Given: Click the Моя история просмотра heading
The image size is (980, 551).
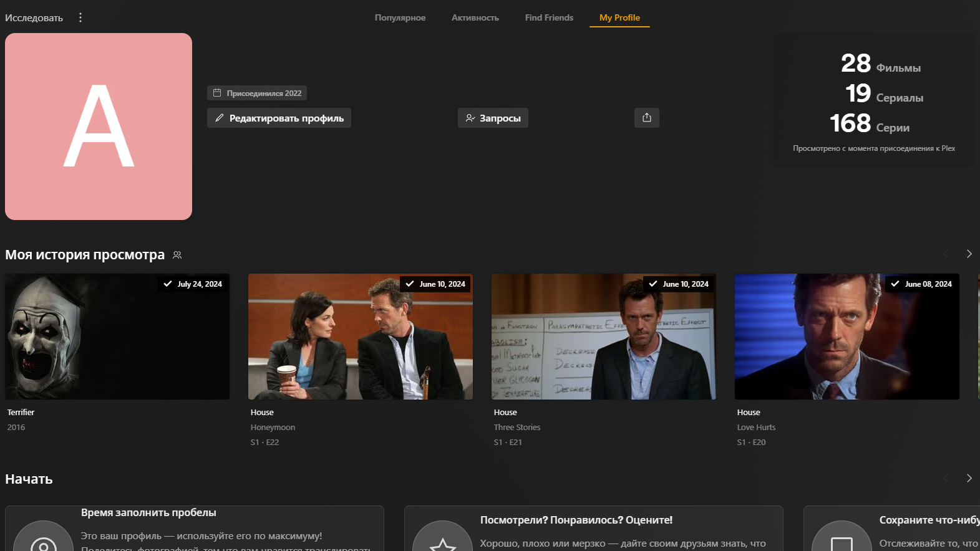Looking at the screenshot, I should point(85,254).
